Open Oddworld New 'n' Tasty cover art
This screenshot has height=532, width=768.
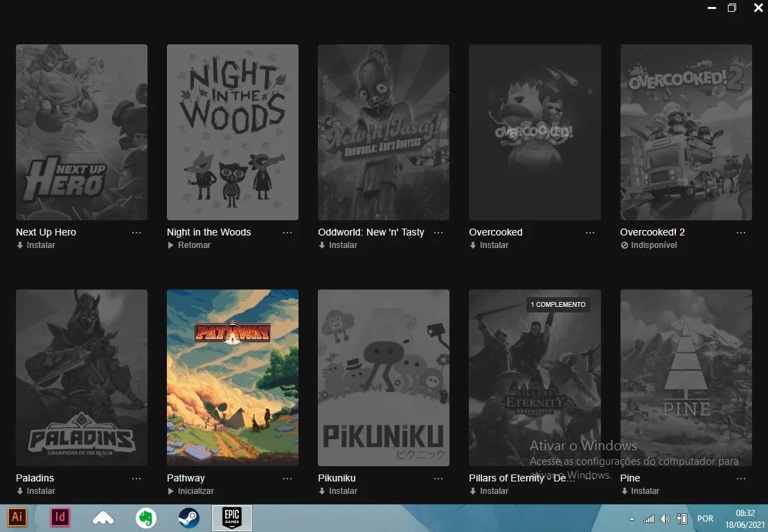click(384, 132)
